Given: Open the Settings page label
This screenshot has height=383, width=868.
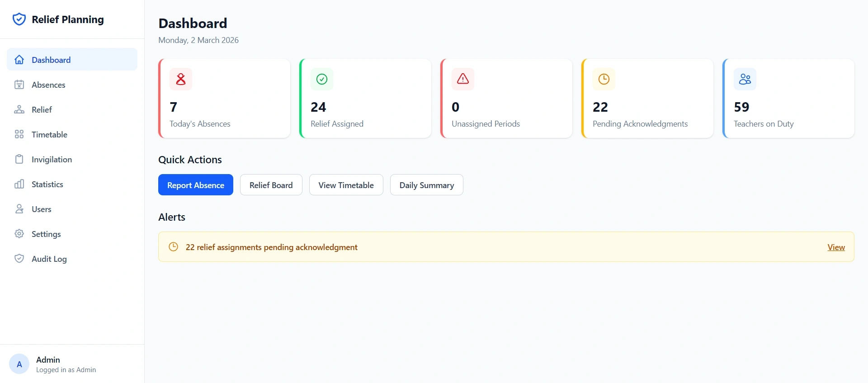Looking at the screenshot, I should click(46, 234).
